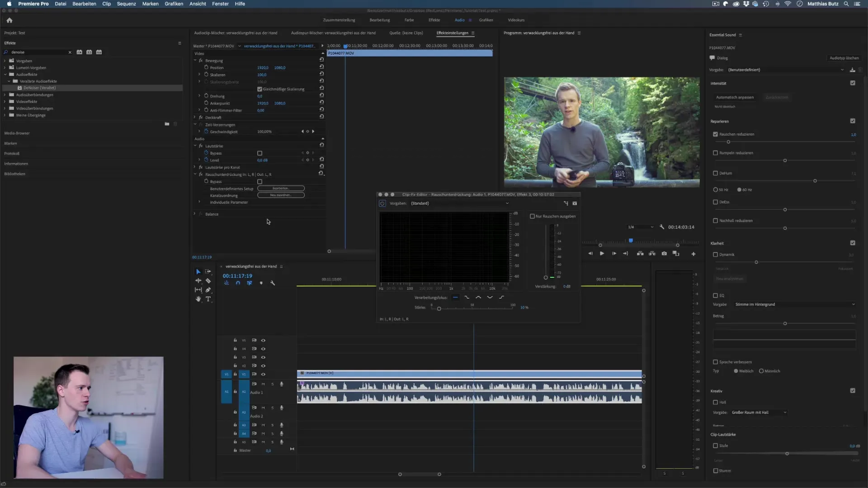Enable Sprache verbessern checkbox
Screen dimensions: 868x488
coord(715,362)
